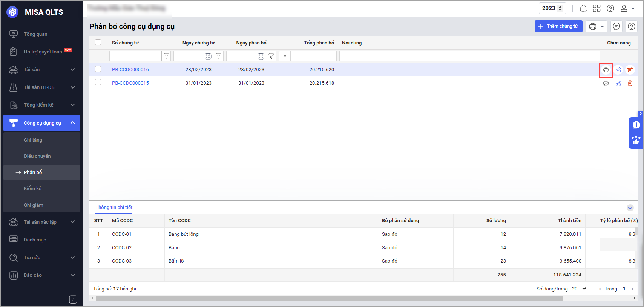644x307 pixels.
Task: Tick the select-all checkbox in table header
Action: 98,42
